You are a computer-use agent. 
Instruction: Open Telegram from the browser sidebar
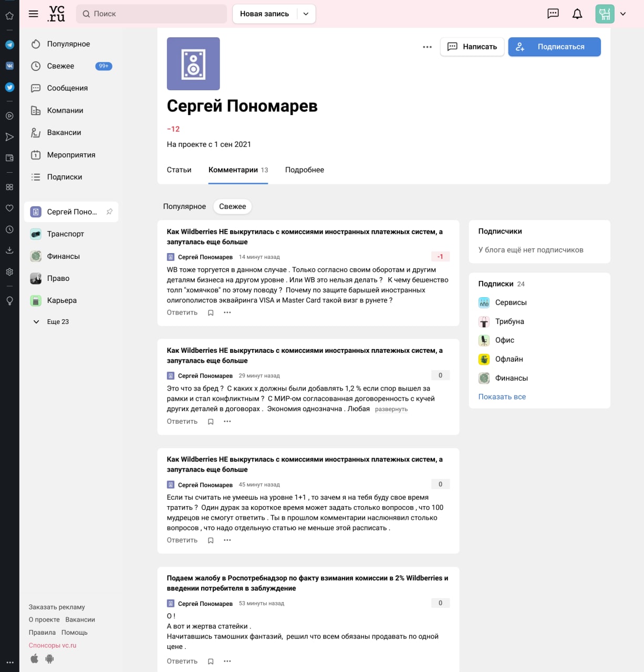pyautogui.click(x=9, y=45)
